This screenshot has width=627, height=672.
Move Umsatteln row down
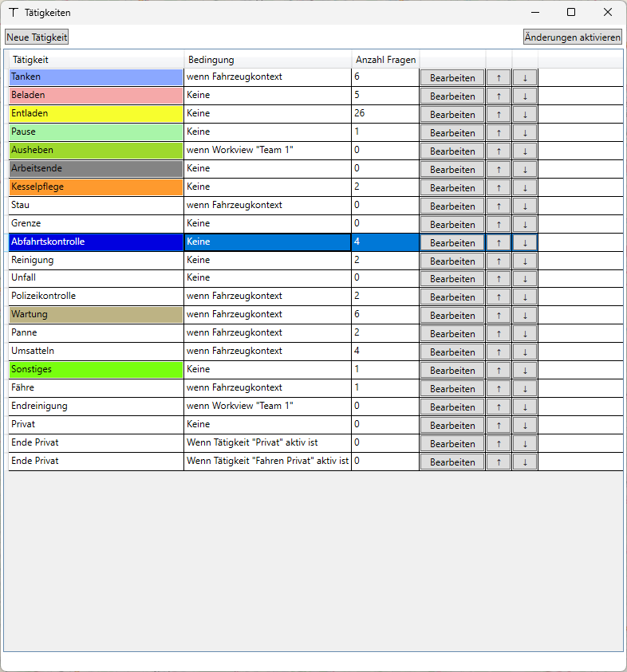[x=525, y=352]
